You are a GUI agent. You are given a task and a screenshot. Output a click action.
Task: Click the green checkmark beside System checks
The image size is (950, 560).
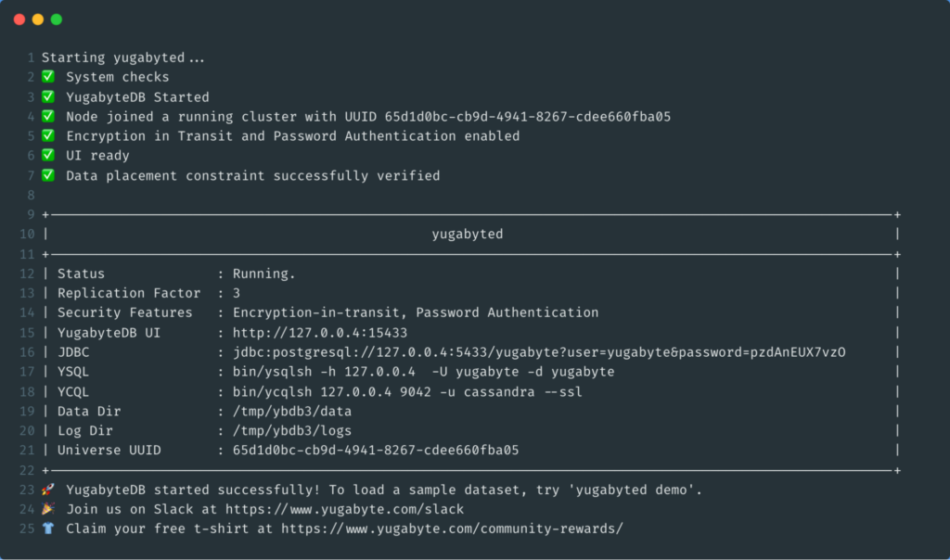[x=48, y=76]
